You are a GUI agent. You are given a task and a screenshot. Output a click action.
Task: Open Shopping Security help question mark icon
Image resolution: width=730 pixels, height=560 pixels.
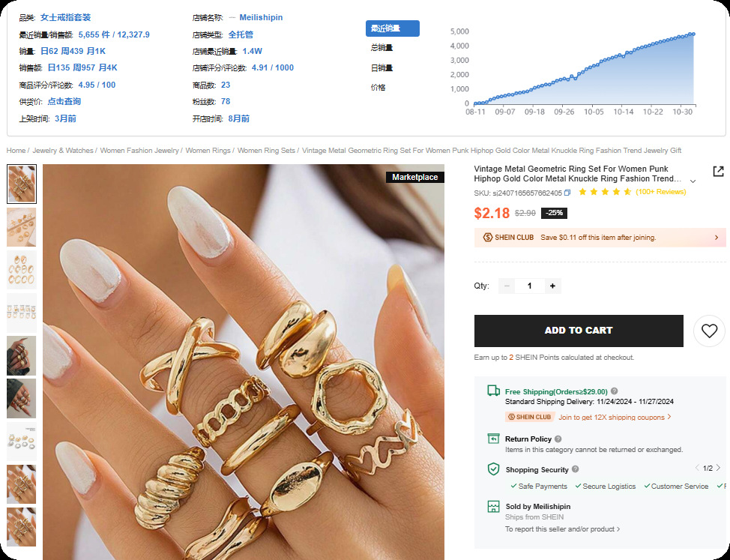point(576,469)
